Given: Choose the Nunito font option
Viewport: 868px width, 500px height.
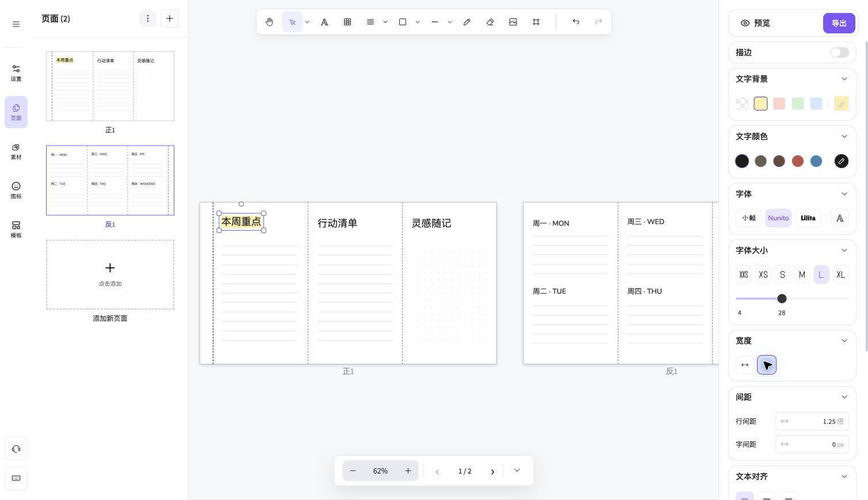Looking at the screenshot, I should 778,218.
